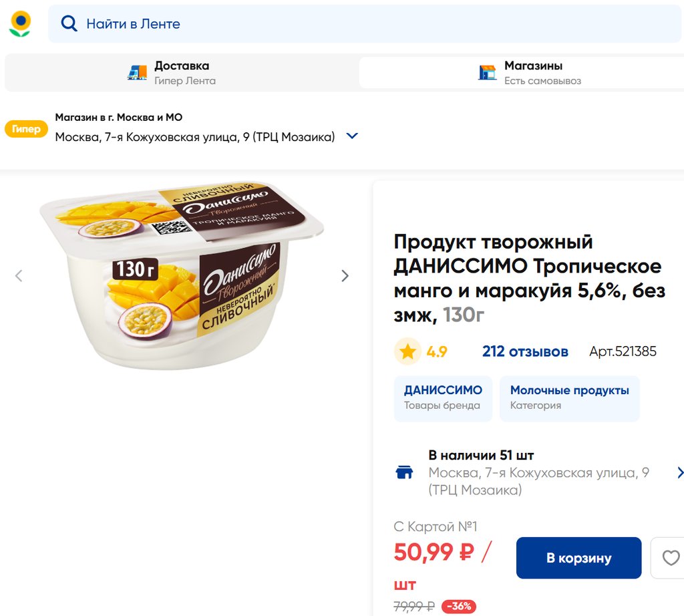
Task: Click the search magnifier icon
Action: (x=69, y=24)
